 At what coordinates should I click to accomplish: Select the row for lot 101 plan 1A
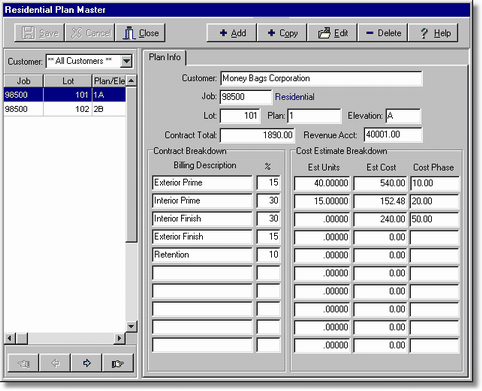pos(65,95)
